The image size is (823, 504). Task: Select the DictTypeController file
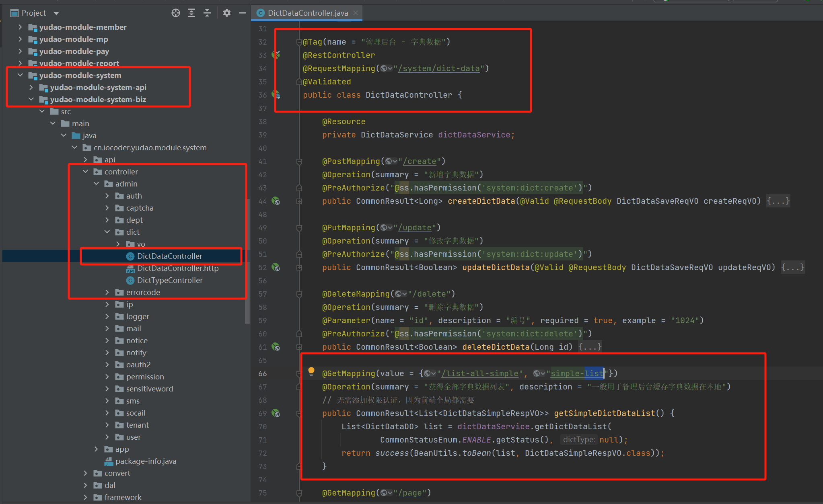coord(170,280)
